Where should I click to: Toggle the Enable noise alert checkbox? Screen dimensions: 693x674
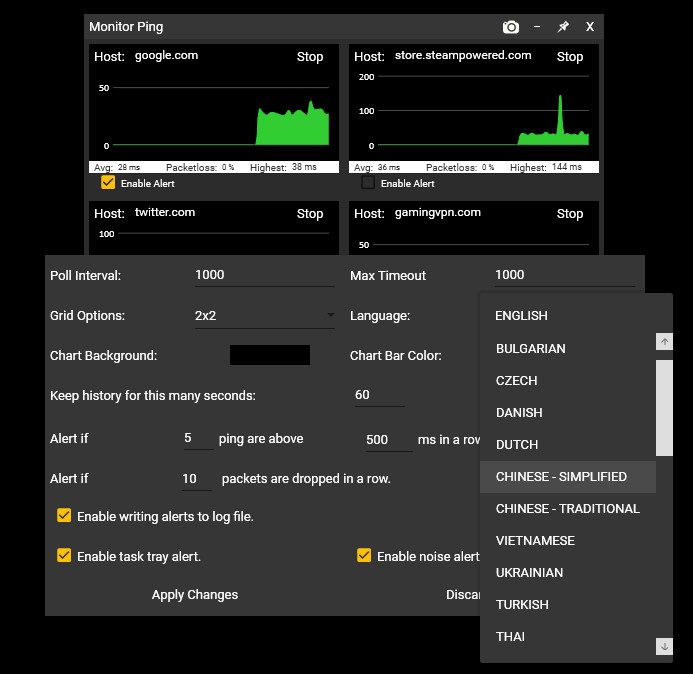point(364,556)
